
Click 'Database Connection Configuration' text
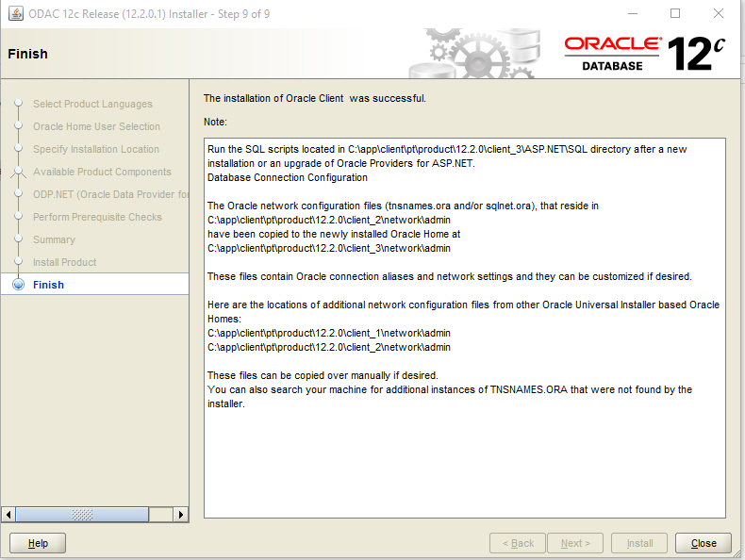(x=288, y=177)
